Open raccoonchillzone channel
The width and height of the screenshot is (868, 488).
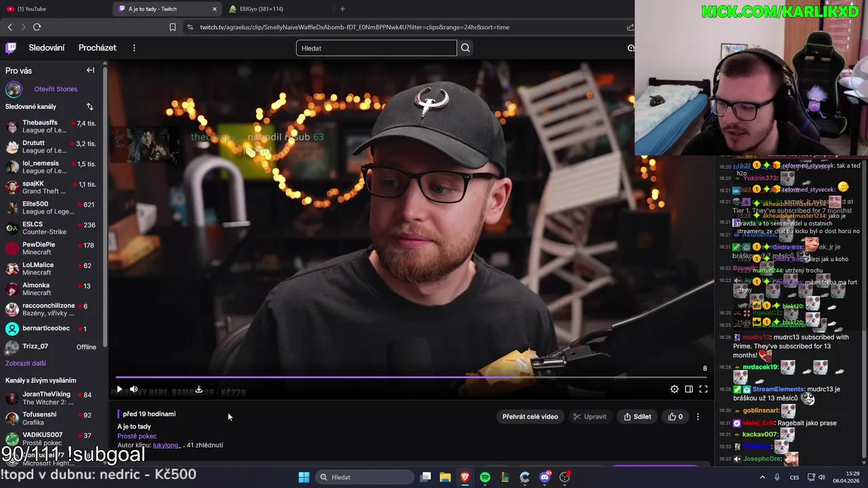click(51, 310)
